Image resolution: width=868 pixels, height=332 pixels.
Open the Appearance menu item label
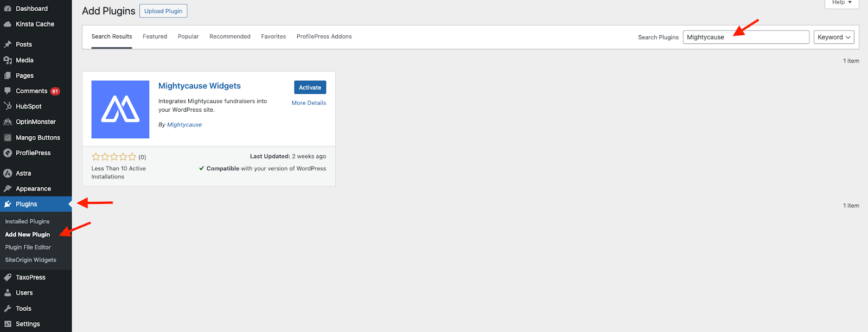[34, 189]
